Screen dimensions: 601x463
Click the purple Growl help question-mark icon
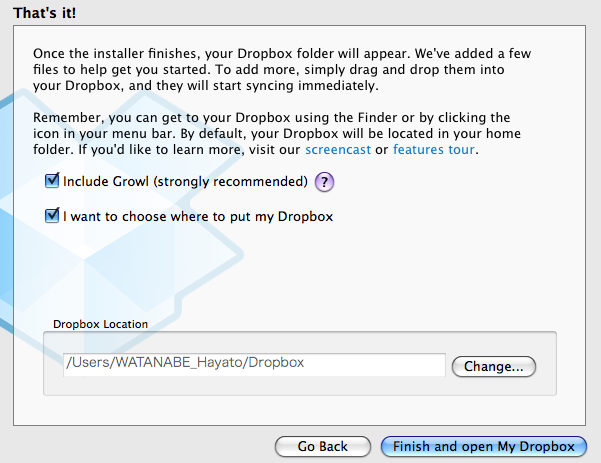pyautogui.click(x=324, y=182)
